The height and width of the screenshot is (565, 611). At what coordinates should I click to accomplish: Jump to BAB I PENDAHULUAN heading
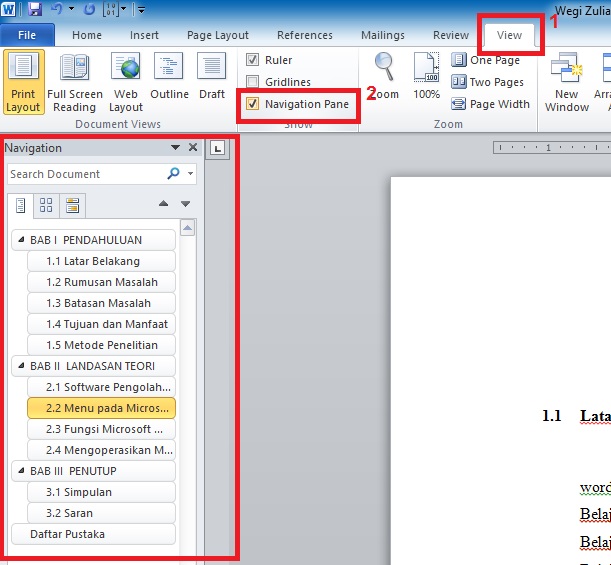point(94,240)
